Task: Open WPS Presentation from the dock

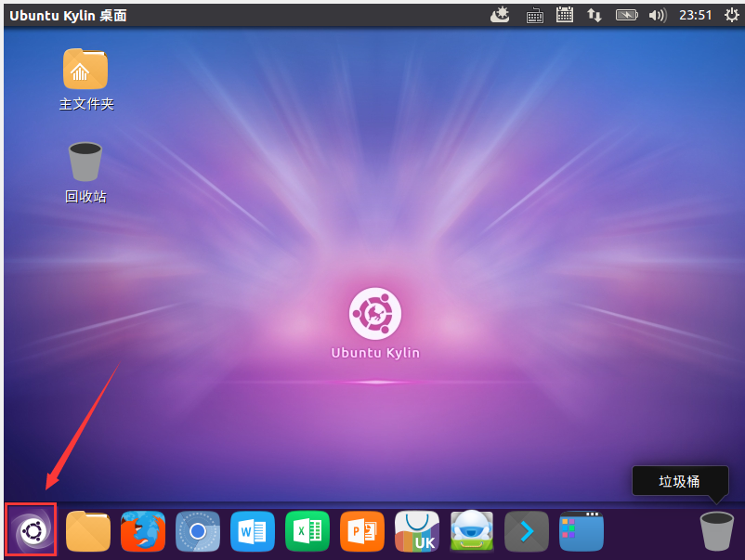Action: pos(362,531)
